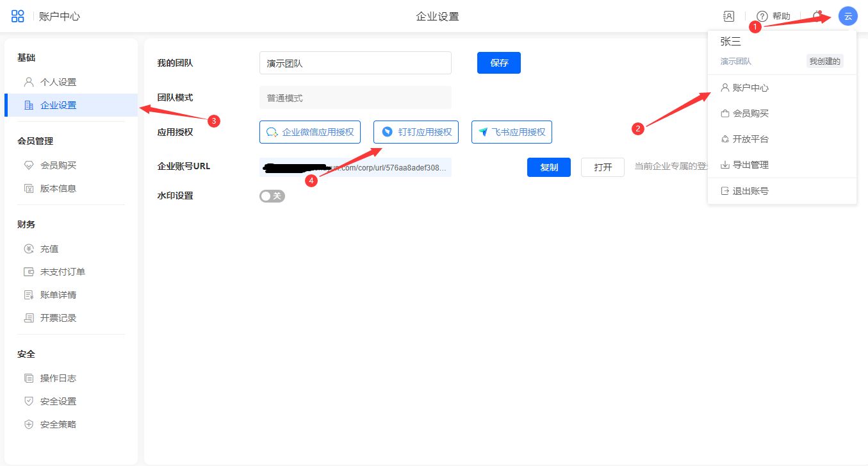
Task: Click the help question mark icon
Action: pos(762,17)
